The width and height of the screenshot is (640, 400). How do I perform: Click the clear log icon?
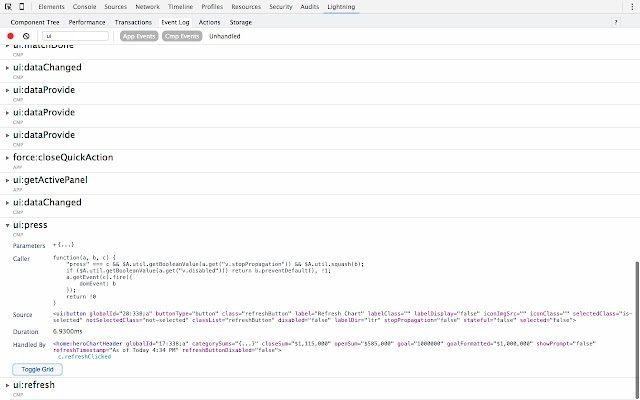pos(26,36)
